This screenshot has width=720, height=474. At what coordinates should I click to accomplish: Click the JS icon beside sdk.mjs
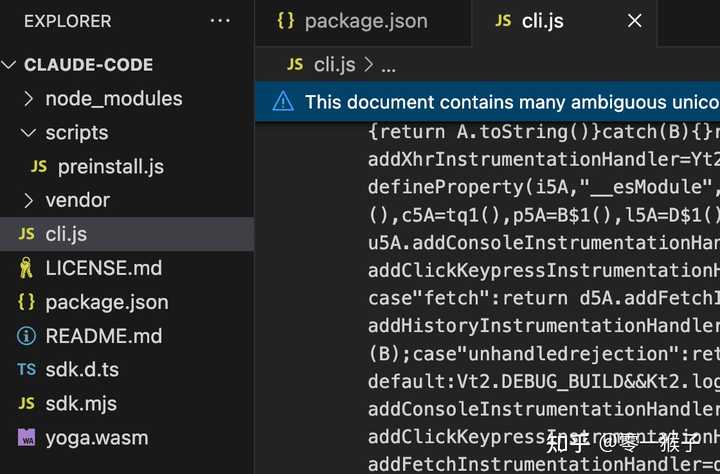(x=26, y=404)
